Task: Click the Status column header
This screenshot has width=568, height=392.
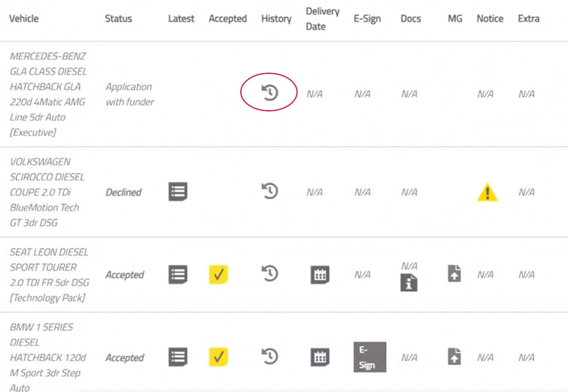Action: (x=119, y=19)
